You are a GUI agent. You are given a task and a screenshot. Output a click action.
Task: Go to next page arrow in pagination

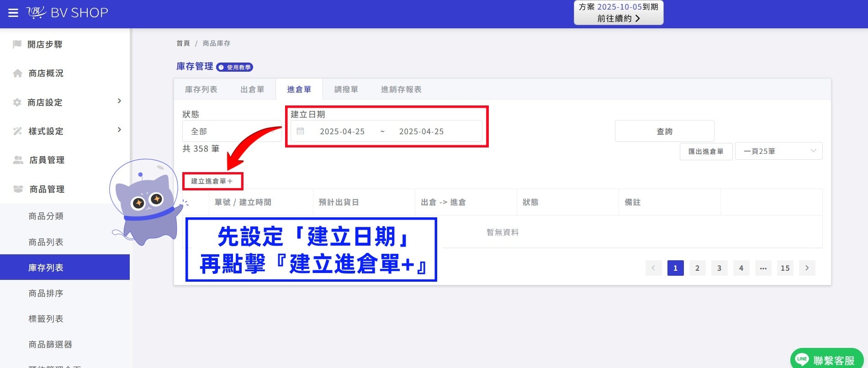click(x=807, y=268)
